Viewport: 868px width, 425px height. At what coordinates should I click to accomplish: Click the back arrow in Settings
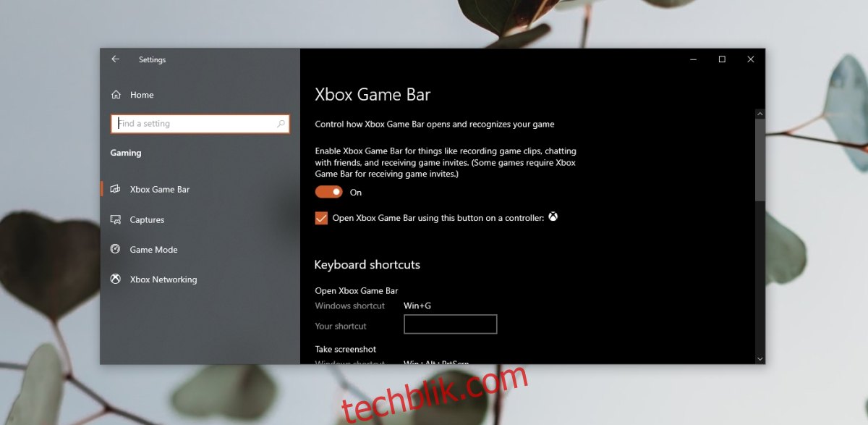pos(115,59)
